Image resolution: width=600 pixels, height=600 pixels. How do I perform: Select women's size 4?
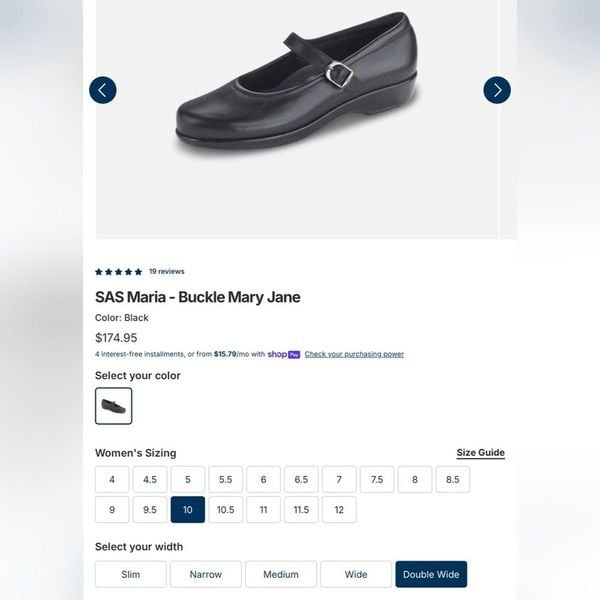112,479
